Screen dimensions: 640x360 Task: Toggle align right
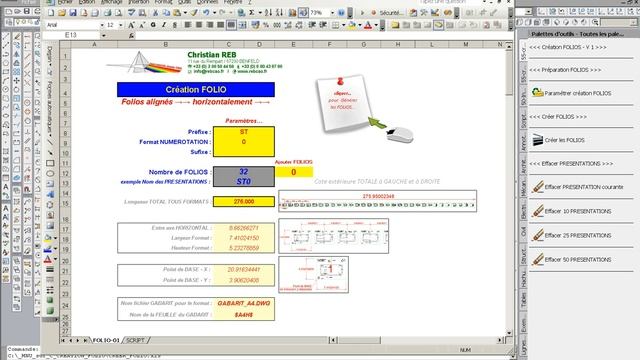[210, 25]
